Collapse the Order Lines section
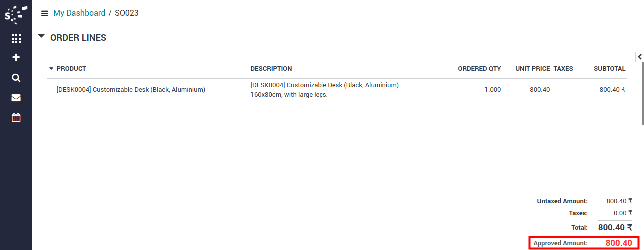 (41, 36)
